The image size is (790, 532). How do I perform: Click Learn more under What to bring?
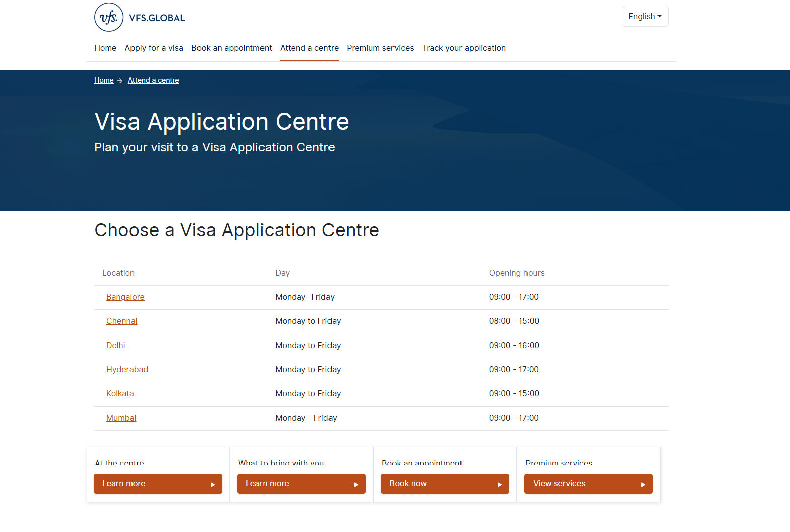pyautogui.click(x=301, y=484)
